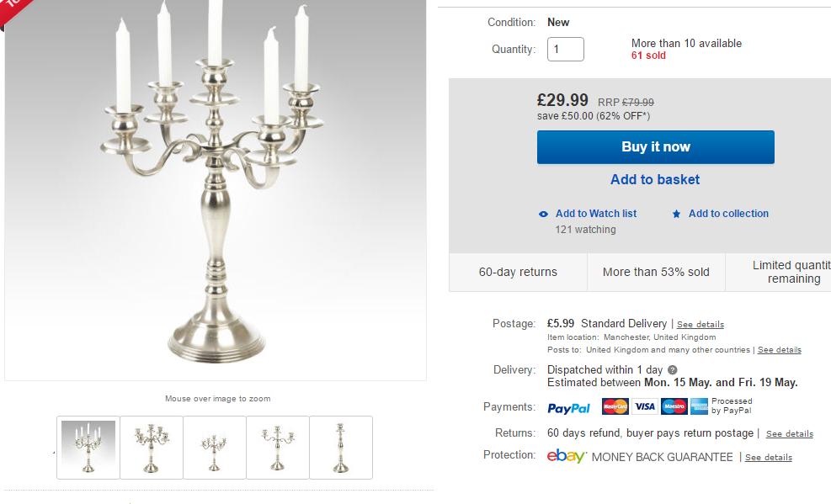Click the Add to Watch list link
Viewport: 831px width, 504px height.
596,214
